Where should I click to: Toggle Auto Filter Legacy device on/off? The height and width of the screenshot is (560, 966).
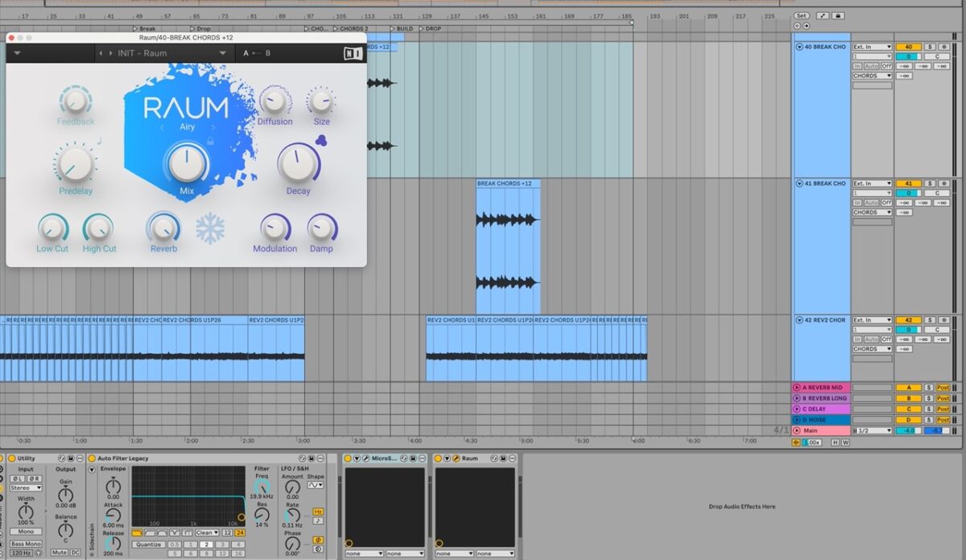[92, 459]
